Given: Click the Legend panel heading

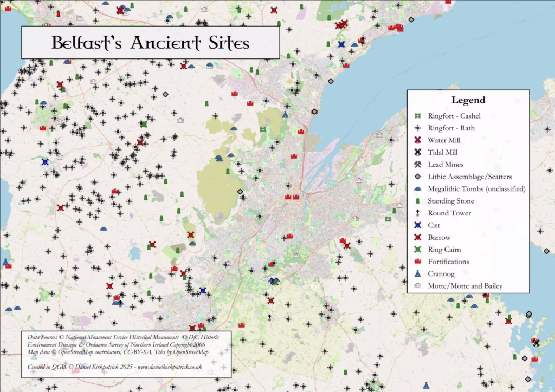Looking at the screenshot, I should tap(468, 100).
